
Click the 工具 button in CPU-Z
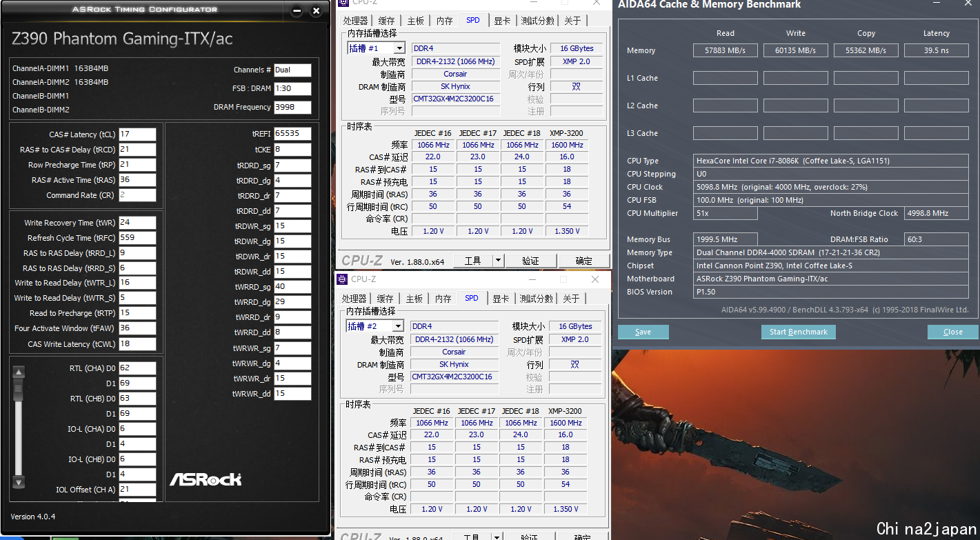(473, 261)
